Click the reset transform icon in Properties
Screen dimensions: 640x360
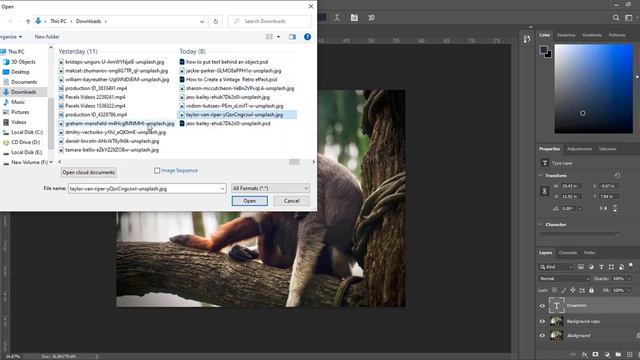point(617,176)
